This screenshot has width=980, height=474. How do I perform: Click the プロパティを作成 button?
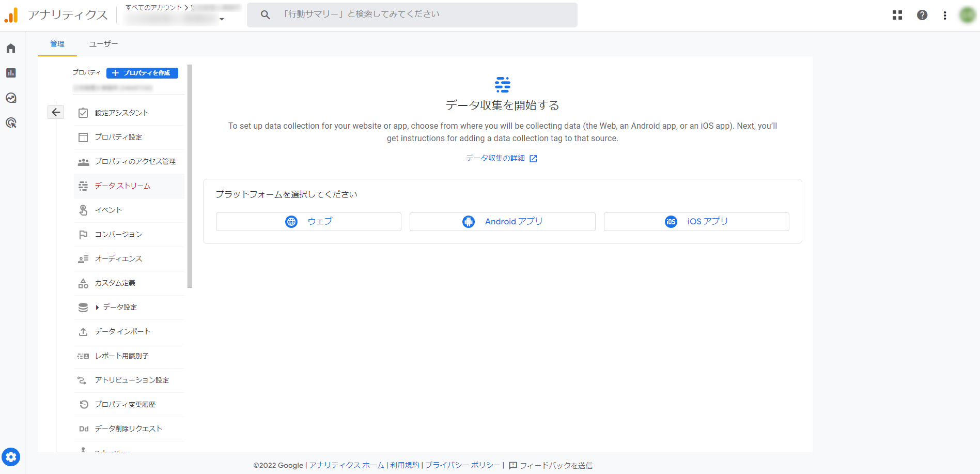pyautogui.click(x=142, y=73)
